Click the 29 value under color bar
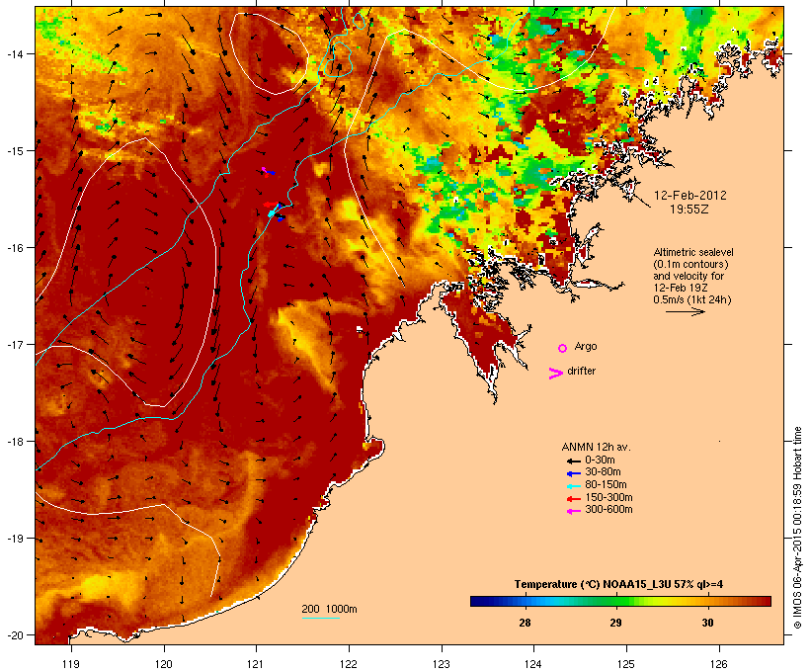 [615, 623]
